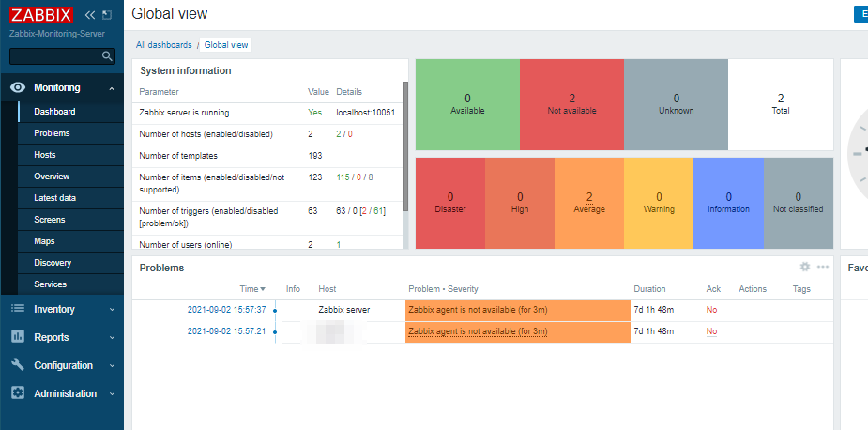Click the Problem • Severity column header
The width and height of the screenshot is (868, 430).
[443, 289]
